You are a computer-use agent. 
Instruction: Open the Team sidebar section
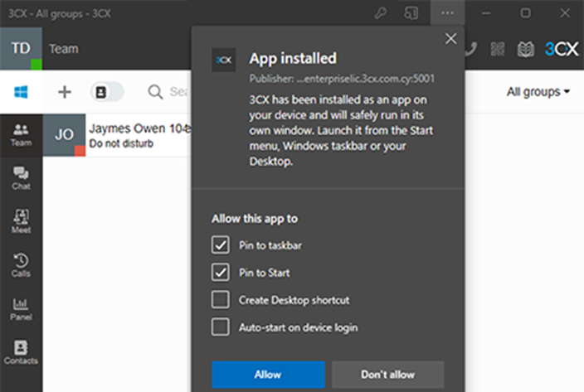21,135
